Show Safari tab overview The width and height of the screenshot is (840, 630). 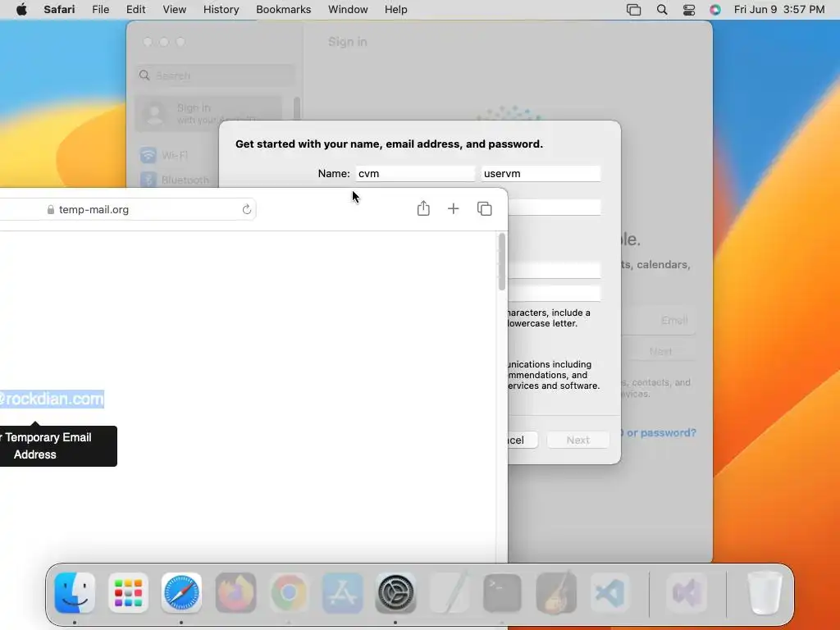point(484,209)
